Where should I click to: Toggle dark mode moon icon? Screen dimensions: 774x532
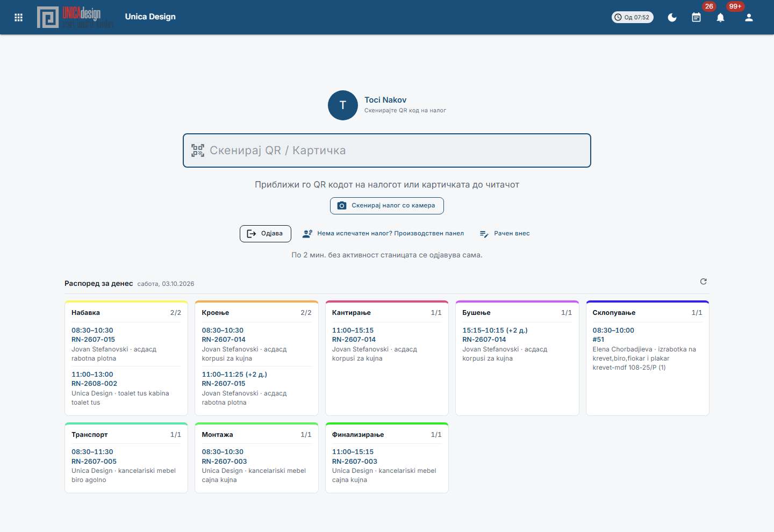pos(672,17)
